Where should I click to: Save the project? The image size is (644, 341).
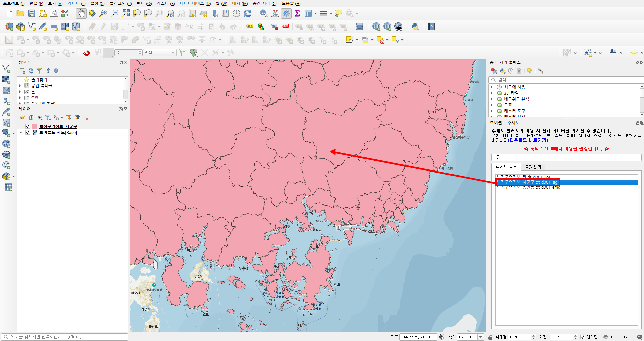(32, 13)
